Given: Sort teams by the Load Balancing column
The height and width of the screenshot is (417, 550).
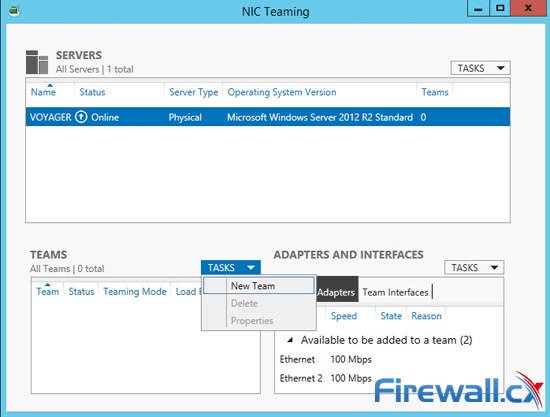Looking at the screenshot, I should pos(188,291).
